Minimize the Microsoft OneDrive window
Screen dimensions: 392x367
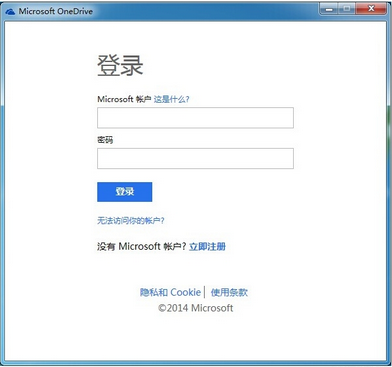click(329, 9)
